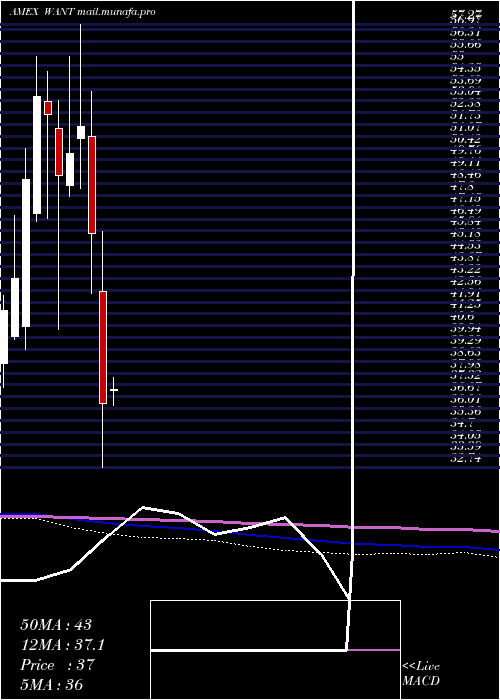Select the 39.29 price axis label
Screen dimensions: 500x700
tap(466, 341)
